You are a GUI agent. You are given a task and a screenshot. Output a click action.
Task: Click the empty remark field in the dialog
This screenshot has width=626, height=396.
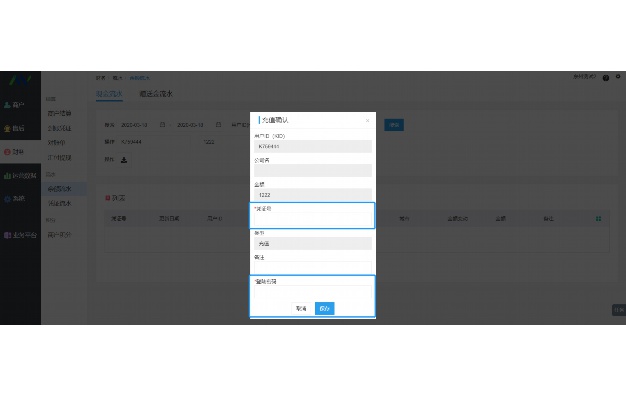coord(313,268)
